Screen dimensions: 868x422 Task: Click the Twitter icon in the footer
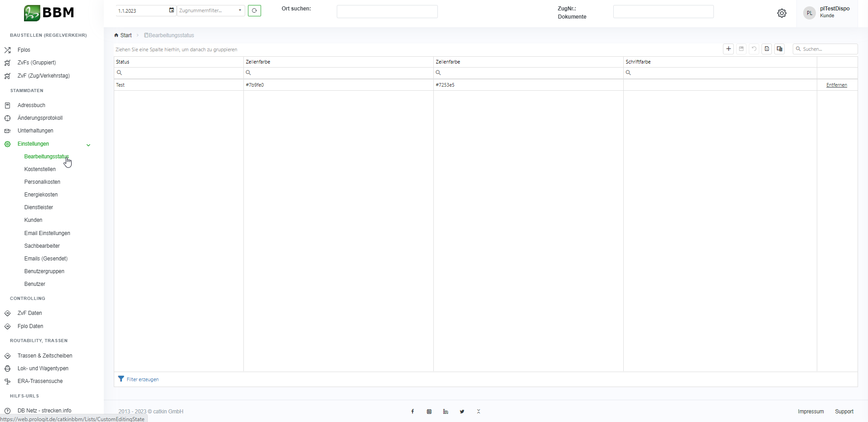pyautogui.click(x=462, y=412)
